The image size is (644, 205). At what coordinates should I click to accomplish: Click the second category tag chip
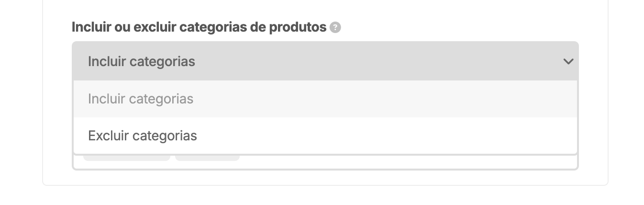207,158
